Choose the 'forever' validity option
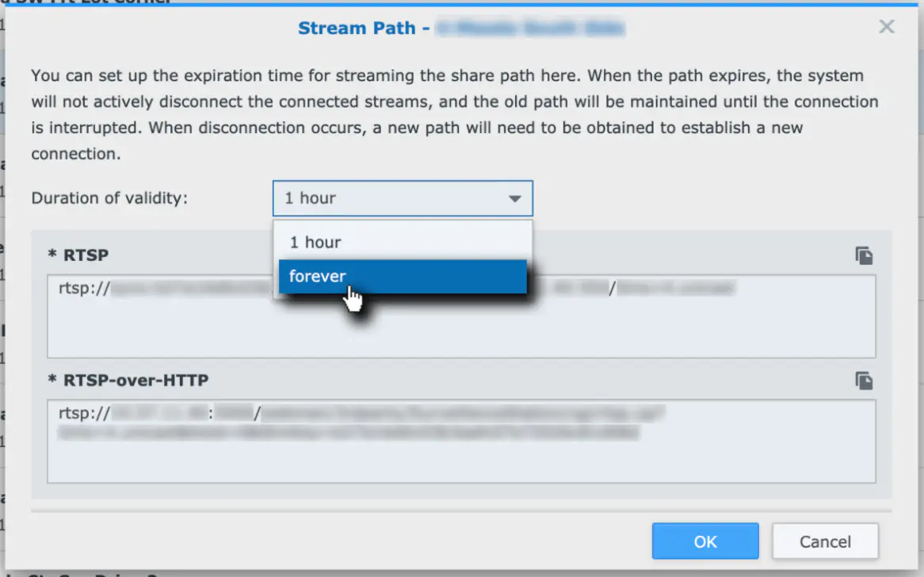 [403, 277]
